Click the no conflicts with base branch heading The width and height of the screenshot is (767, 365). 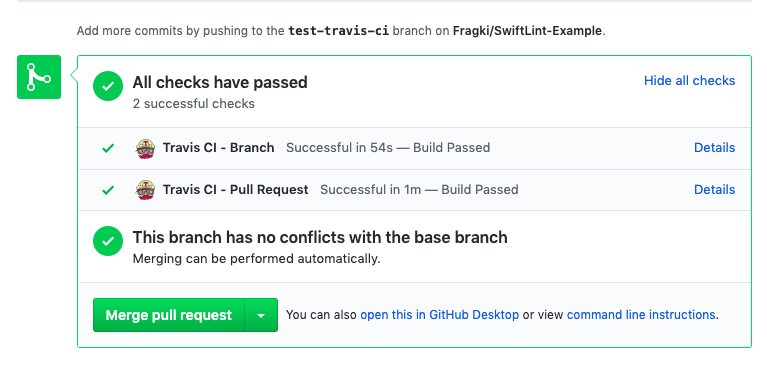pyautogui.click(x=320, y=237)
